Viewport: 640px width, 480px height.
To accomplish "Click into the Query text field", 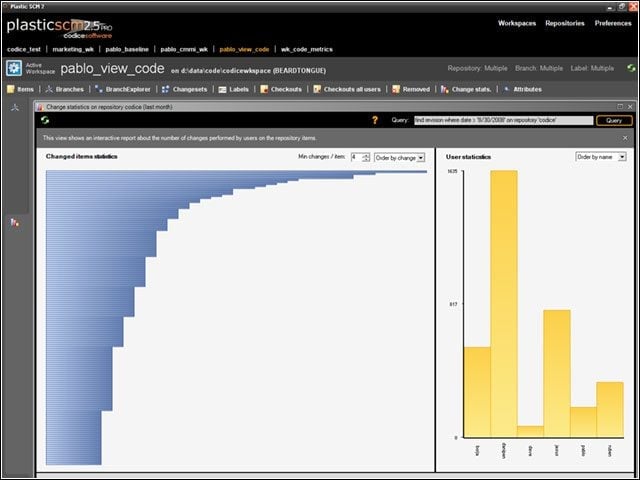I will pos(503,120).
